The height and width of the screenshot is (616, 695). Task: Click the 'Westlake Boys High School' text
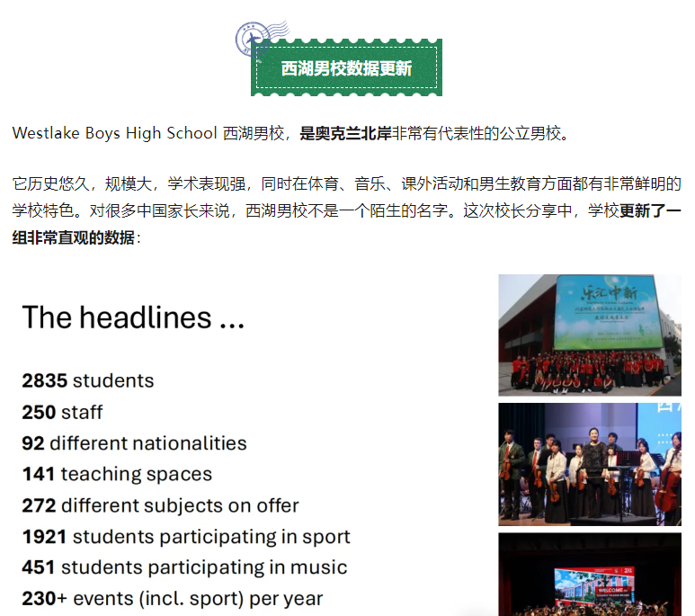pyautogui.click(x=115, y=133)
